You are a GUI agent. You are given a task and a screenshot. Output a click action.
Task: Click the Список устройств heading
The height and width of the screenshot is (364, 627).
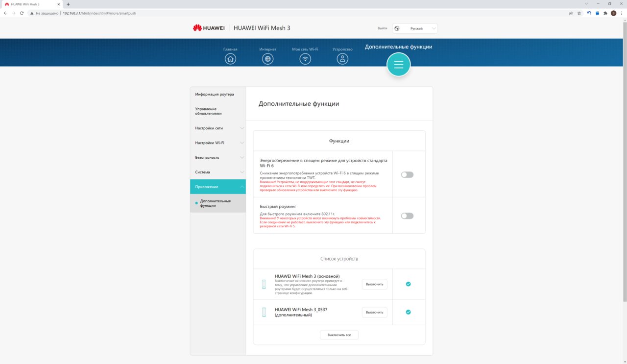coord(339,259)
